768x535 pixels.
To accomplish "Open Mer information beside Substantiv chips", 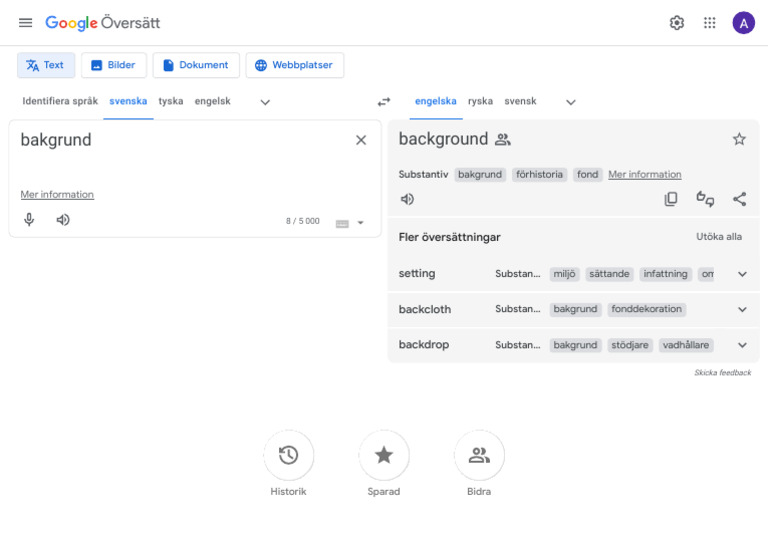I will (645, 174).
